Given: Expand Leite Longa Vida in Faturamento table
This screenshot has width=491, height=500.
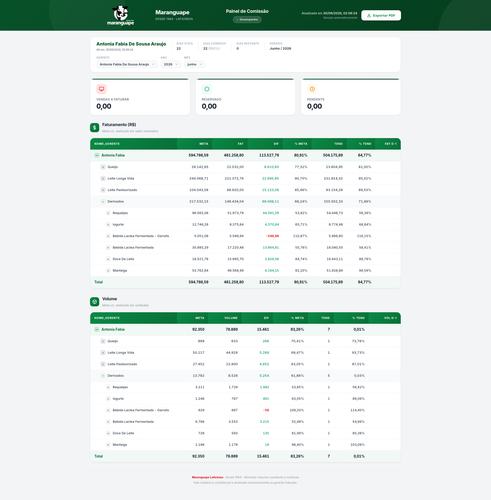Looking at the screenshot, I should point(103,179).
